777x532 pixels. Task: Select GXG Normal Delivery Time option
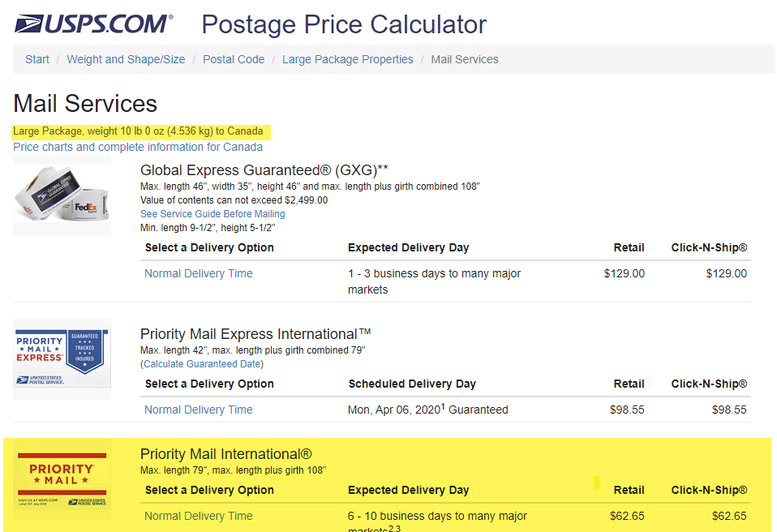(199, 273)
